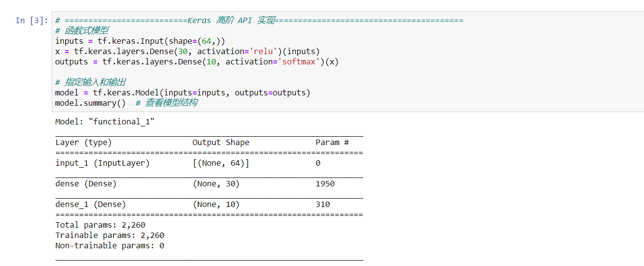This screenshot has width=644, height=266.
Task: Click the # 查看模型结构 comment
Action: click(166, 103)
